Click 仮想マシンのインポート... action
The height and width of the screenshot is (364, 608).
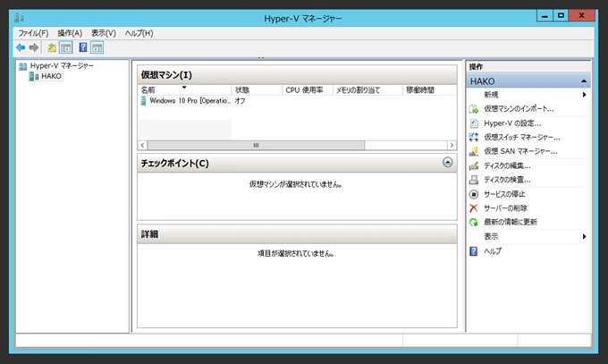click(519, 109)
